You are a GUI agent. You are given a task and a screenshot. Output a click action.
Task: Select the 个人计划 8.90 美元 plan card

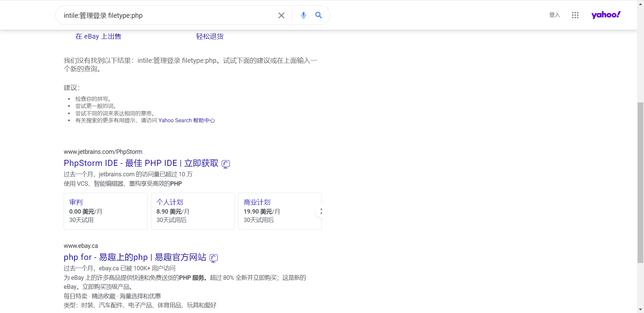click(193, 211)
